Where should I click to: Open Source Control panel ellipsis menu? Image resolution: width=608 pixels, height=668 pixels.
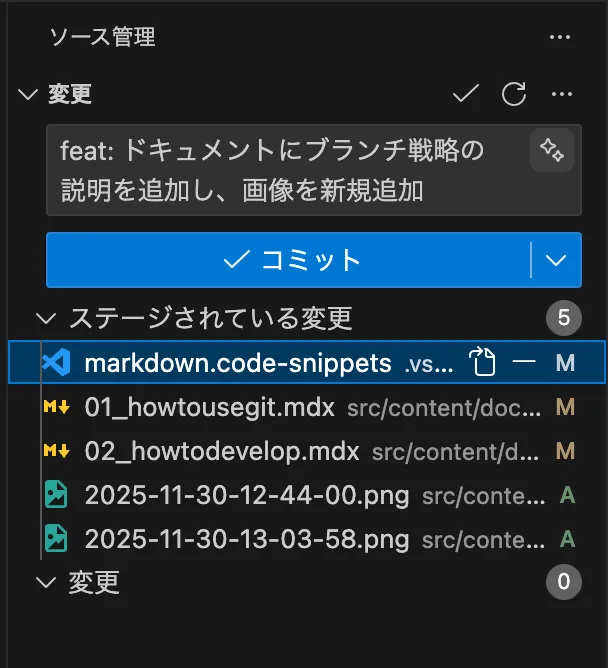(560, 38)
